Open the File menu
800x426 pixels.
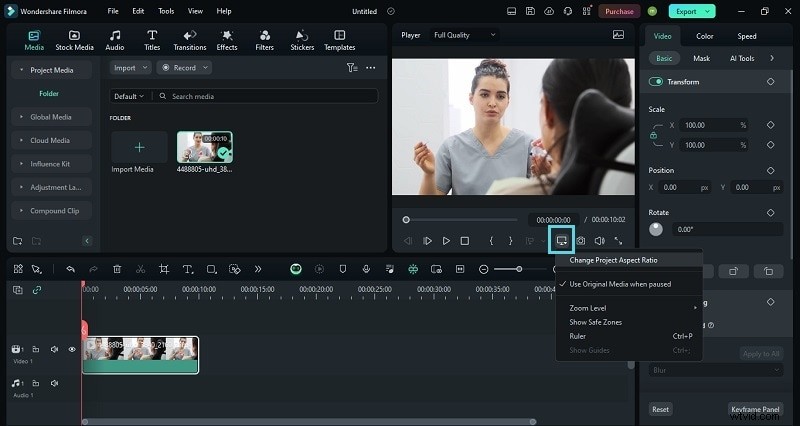pos(113,11)
